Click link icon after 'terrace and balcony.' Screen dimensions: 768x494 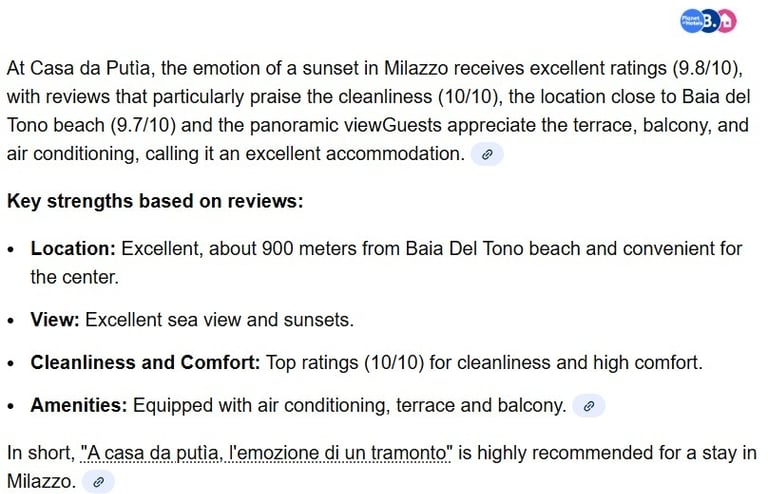[x=589, y=406]
